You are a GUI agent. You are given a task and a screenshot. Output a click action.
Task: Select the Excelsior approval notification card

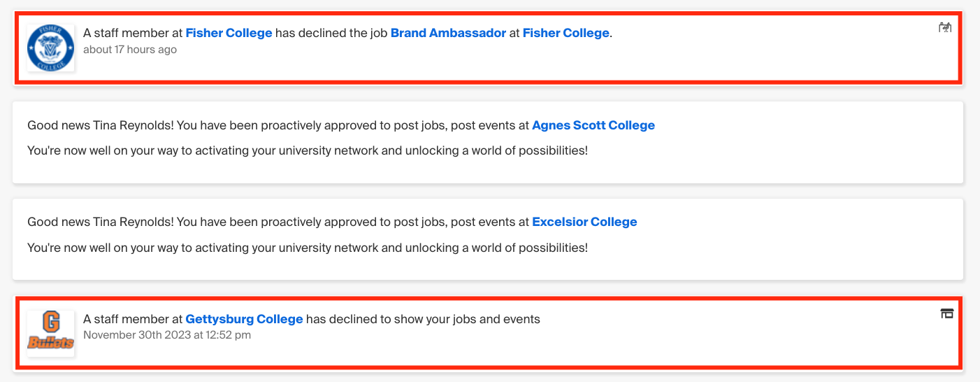488,239
